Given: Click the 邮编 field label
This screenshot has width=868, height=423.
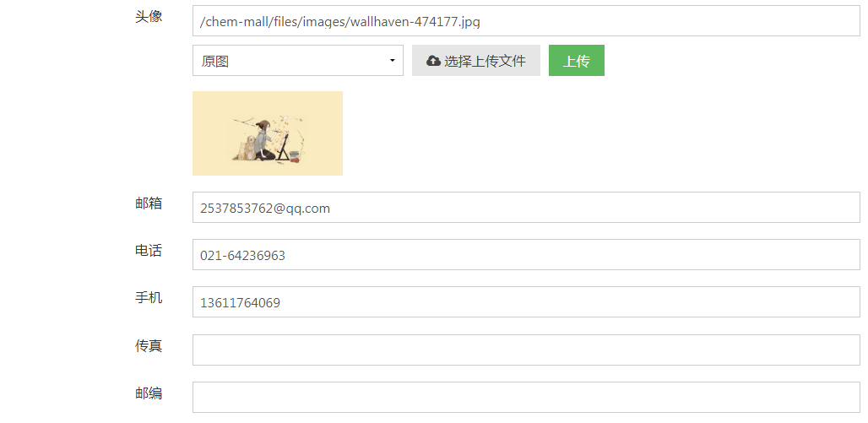Looking at the screenshot, I should coord(149,393).
